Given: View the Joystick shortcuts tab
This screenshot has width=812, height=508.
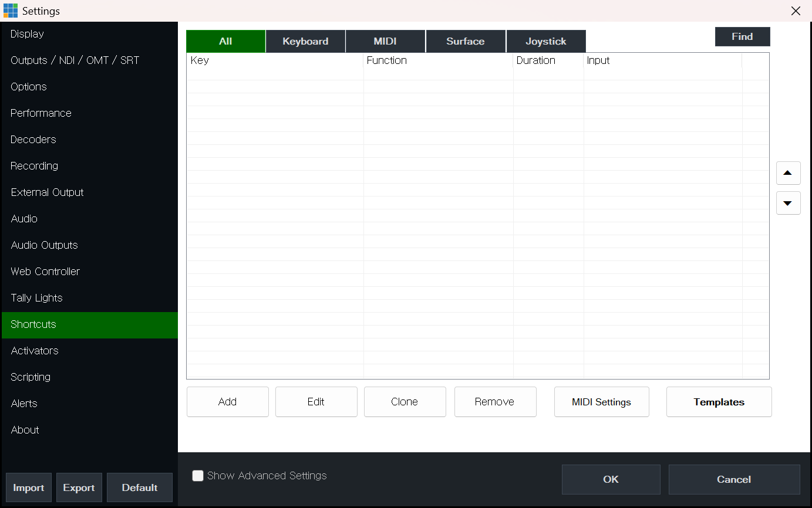Looking at the screenshot, I should click(x=546, y=41).
